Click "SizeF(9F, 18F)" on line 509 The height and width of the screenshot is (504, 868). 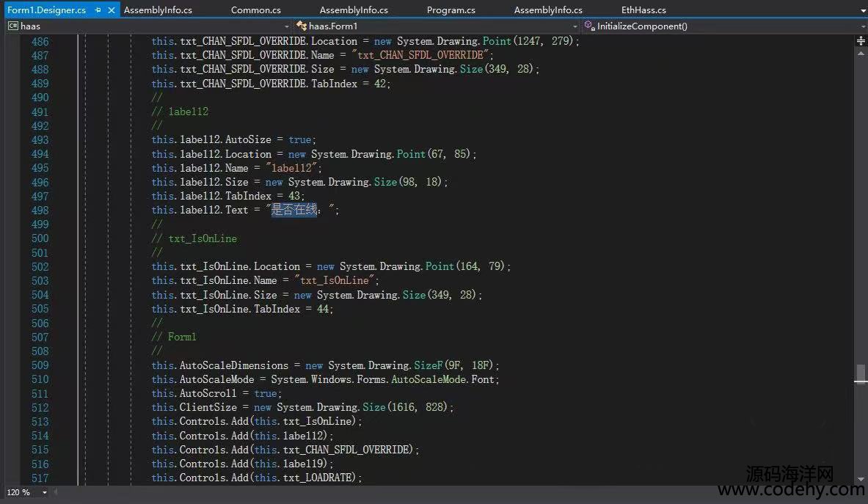453,365
